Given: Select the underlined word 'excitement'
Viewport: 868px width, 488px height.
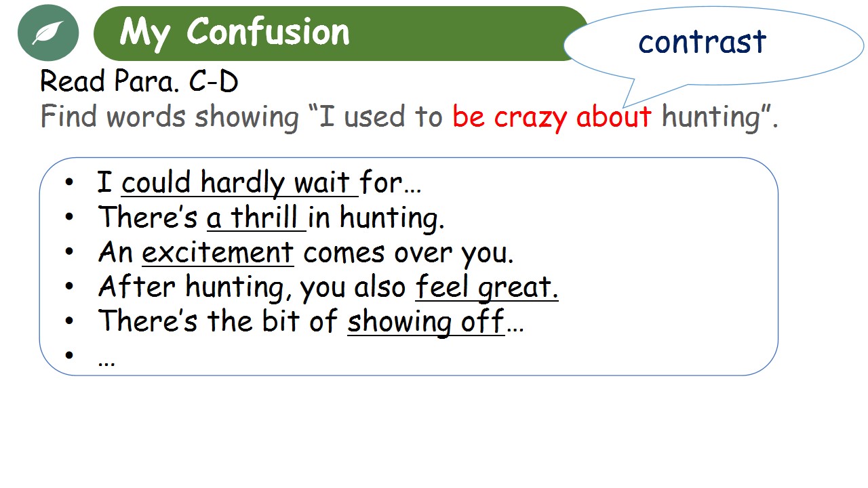Looking at the screenshot, I should coord(218,253).
